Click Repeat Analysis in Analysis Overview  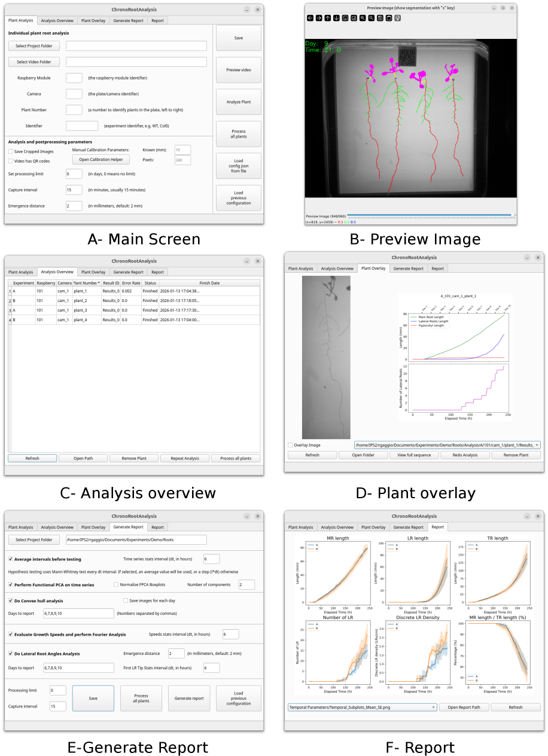[184, 458]
